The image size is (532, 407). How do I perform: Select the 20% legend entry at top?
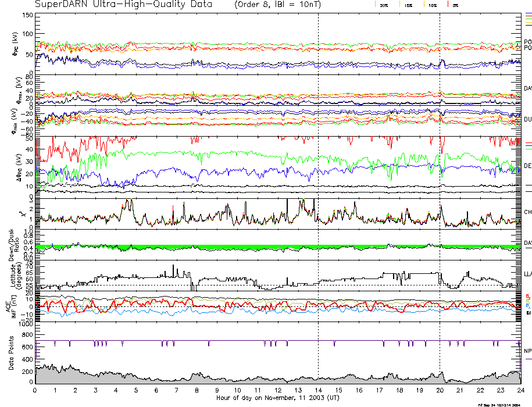383,5
